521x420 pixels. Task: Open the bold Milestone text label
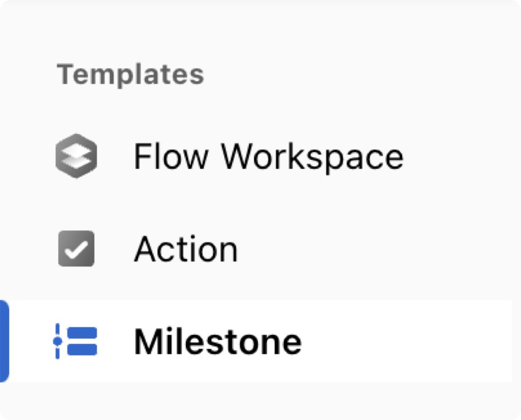click(218, 341)
